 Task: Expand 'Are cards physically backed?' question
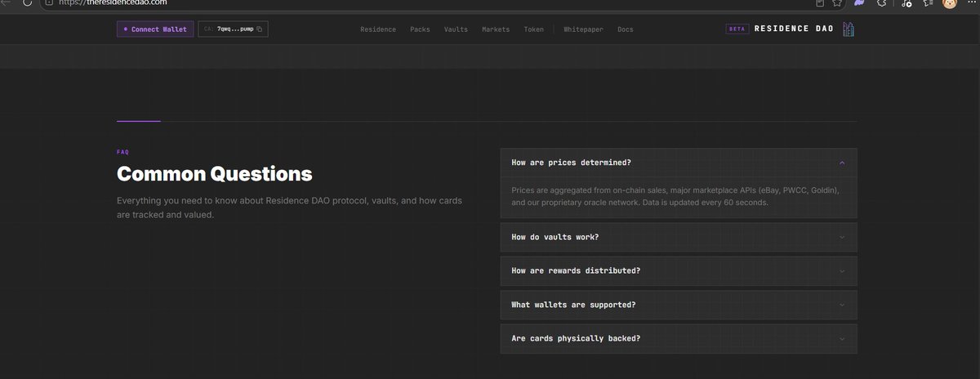(679, 338)
